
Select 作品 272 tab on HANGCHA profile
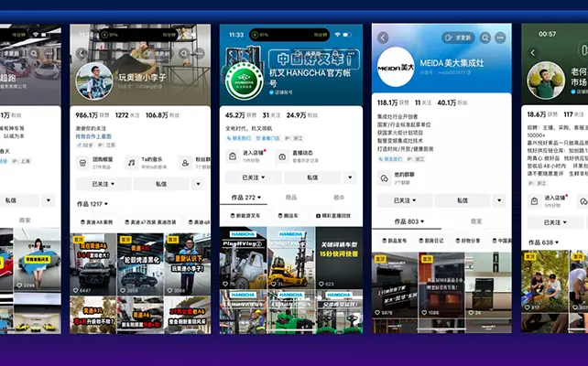click(246, 198)
